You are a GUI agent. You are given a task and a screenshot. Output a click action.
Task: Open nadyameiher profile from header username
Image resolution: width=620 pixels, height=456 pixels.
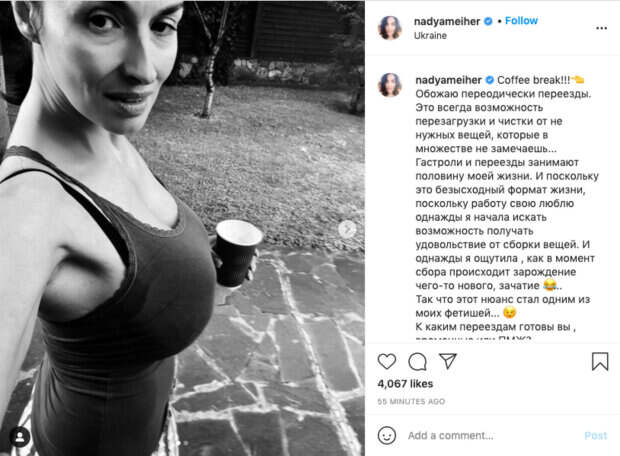tap(447, 21)
